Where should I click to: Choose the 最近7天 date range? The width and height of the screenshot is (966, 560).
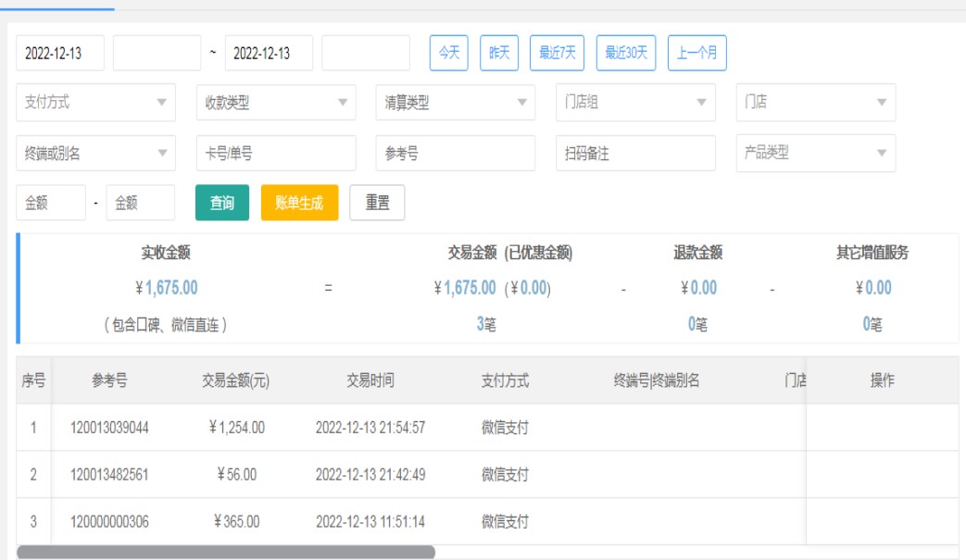557,53
